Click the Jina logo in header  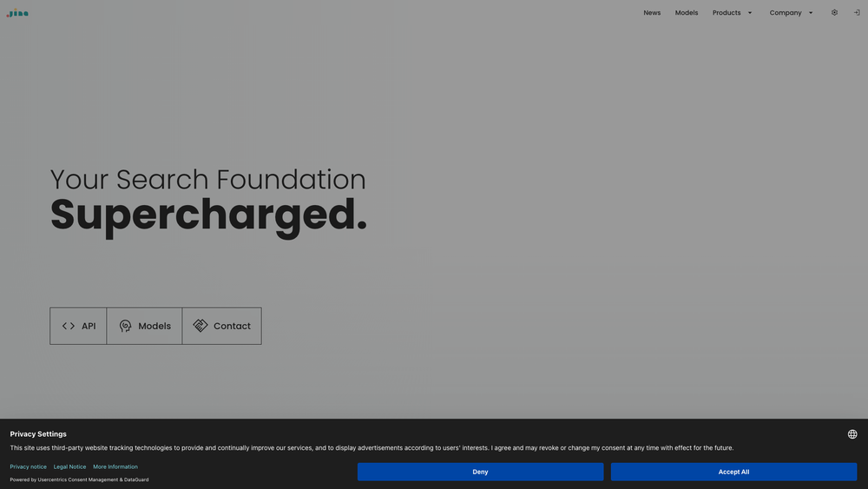[17, 13]
